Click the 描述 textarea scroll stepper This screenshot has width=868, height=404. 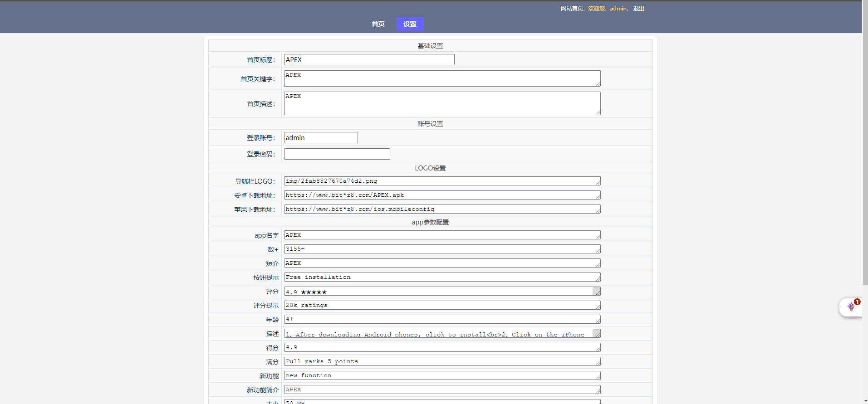[x=597, y=333]
